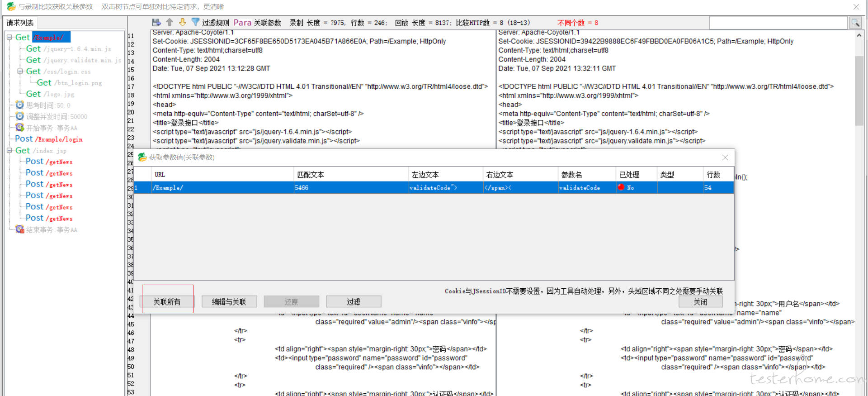
Task: Click the vertical scrollbar thumb of the compare pane
Action: click(x=859, y=91)
